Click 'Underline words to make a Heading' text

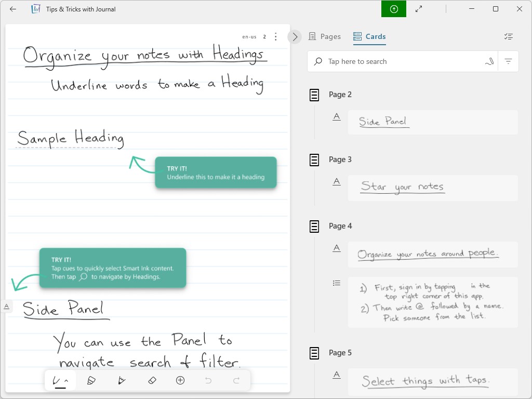(x=157, y=84)
